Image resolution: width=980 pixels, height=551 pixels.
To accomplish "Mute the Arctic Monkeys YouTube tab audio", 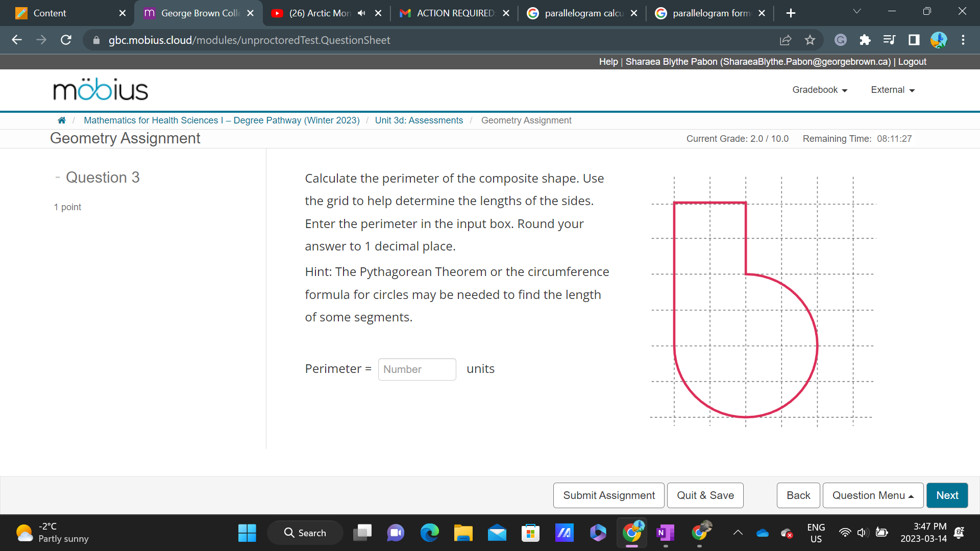I will pos(361,13).
